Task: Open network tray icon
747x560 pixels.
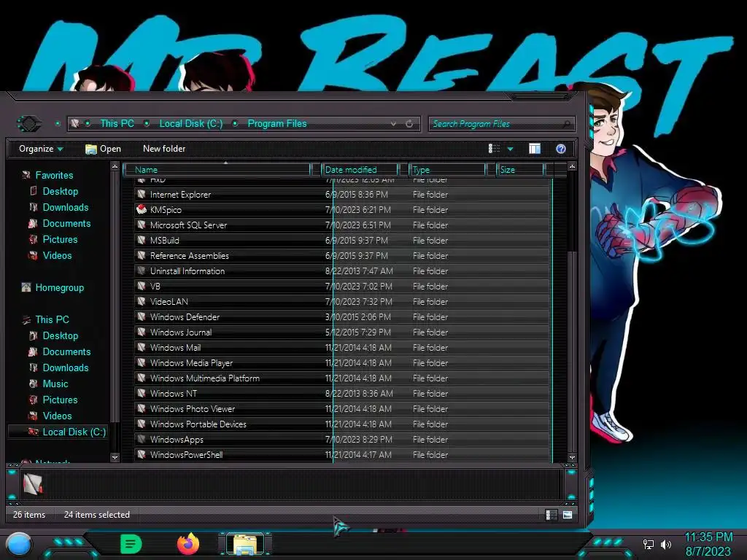Action: [x=649, y=544]
